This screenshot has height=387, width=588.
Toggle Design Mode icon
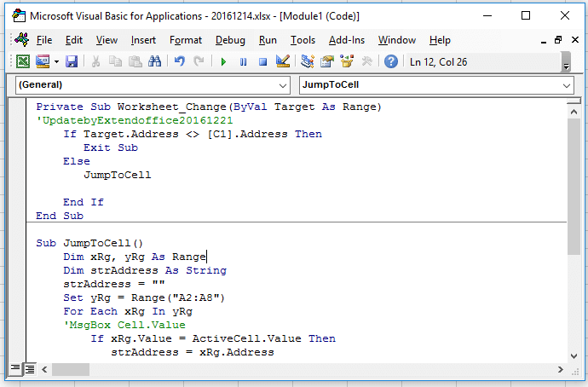pyautogui.click(x=283, y=61)
